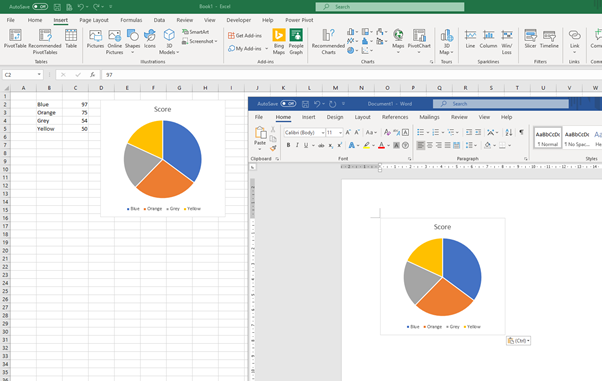Apply the Normal style in Word

tap(547, 137)
